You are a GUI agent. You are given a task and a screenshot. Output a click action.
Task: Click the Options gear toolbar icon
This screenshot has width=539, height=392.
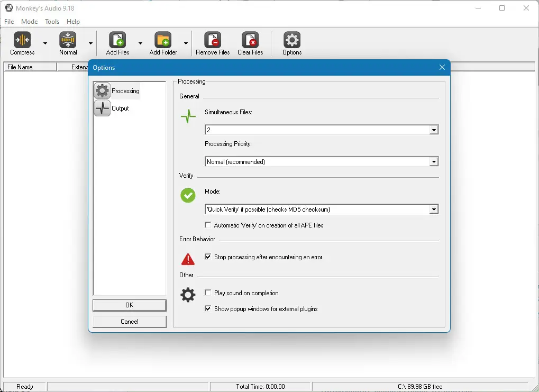[x=292, y=40]
